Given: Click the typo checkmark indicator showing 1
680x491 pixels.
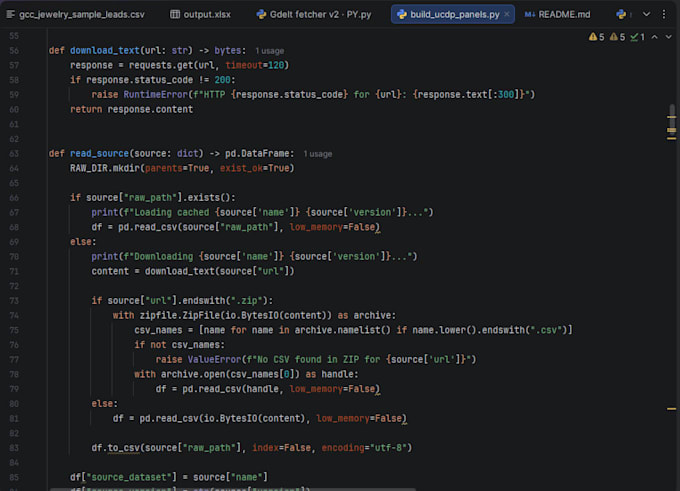Looking at the screenshot, I should pyautogui.click(x=637, y=37).
